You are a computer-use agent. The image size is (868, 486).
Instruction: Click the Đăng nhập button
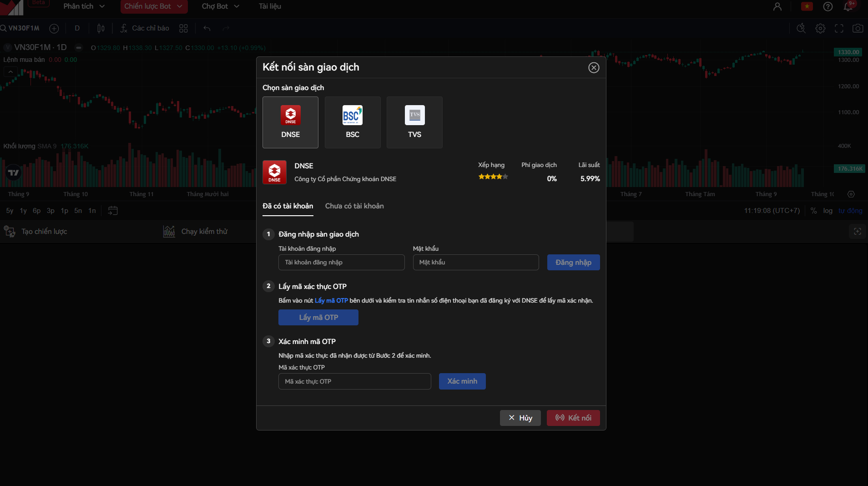573,263
